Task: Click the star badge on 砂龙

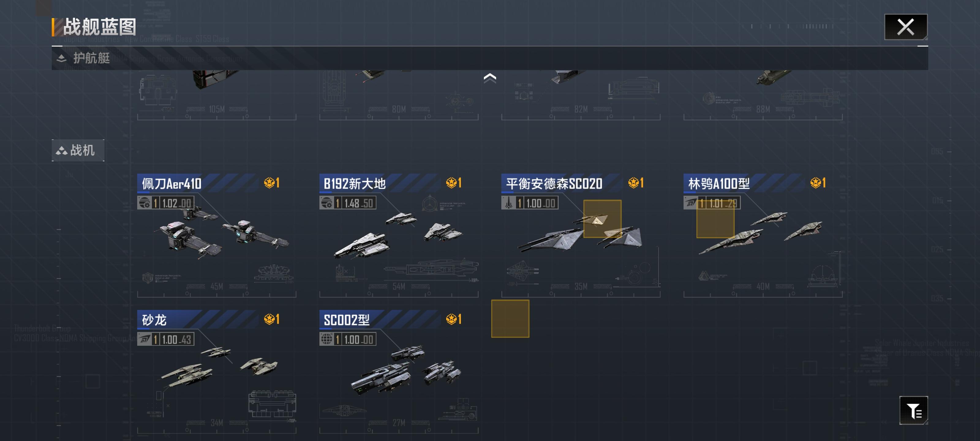Action: click(x=272, y=319)
